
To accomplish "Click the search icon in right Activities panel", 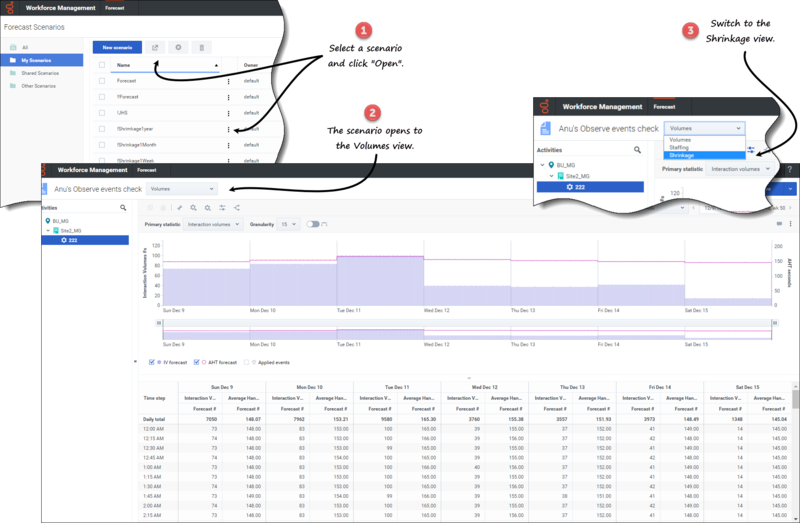I will click(x=636, y=150).
